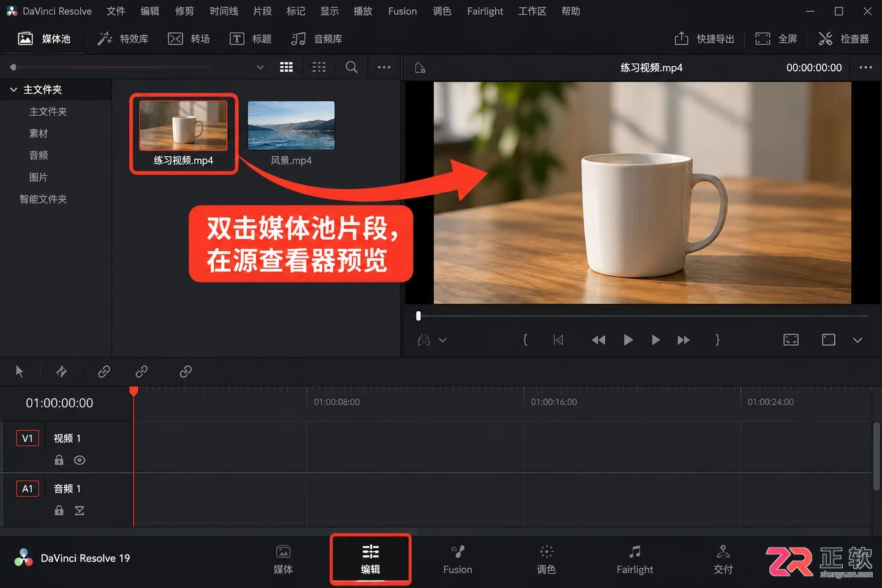Lock the 音频 1 audio track
Image resolution: width=882 pixels, height=588 pixels.
tap(59, 510)
